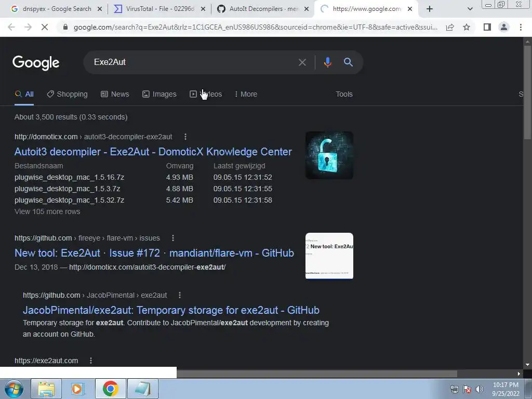532x399 pixels.
Task: Click the address bar URL
Action: pos(255,27)
